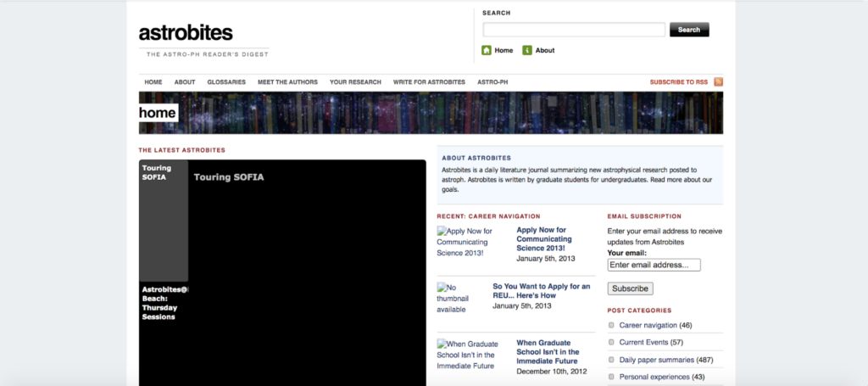Check the Career navigation category box

click(611, 325)
